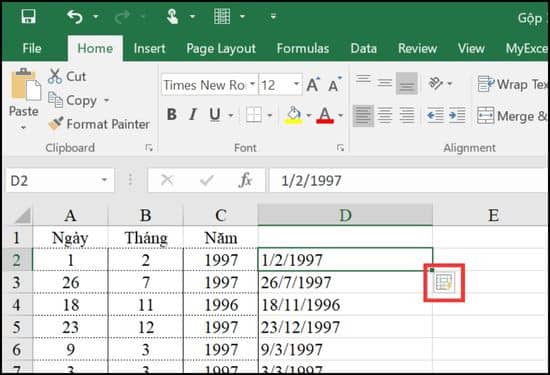
Task: Open the Touch Mode dropdown arrow
Action: pyautogui.click(x=192, y=16)
